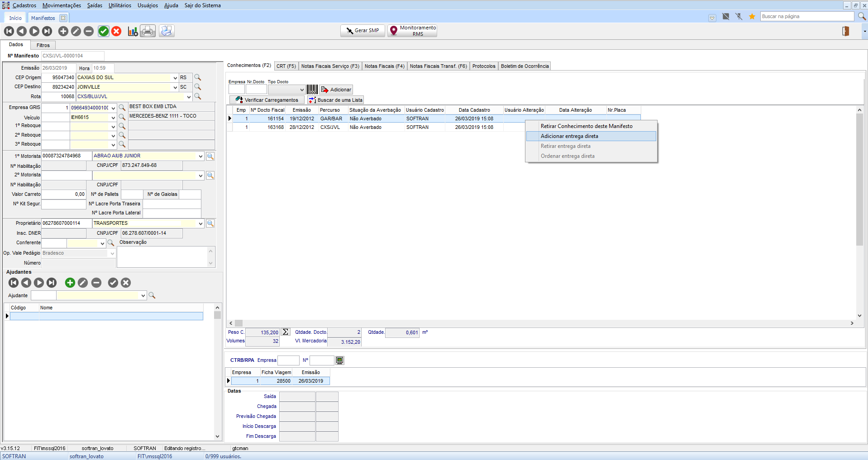Click the Valor Carreto field
868x460 pixels.
click(x=64, y=194)
